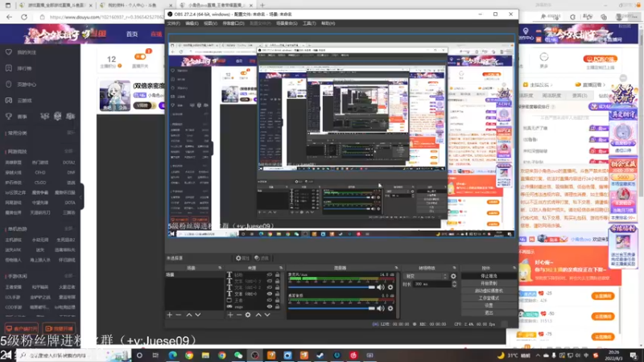This screenshot has height=362, width=644.
Task: Move the selected source up in the list
Action: click(x=258, y=315)
